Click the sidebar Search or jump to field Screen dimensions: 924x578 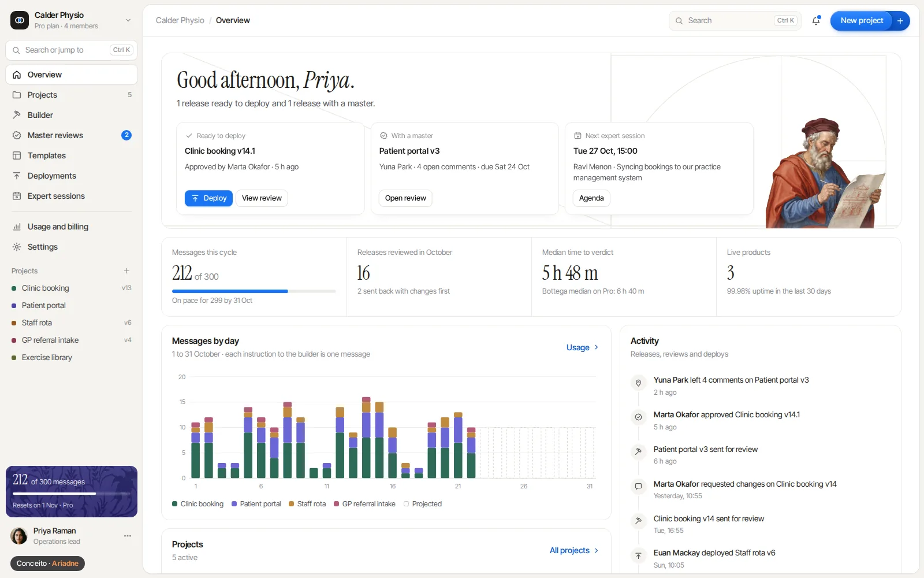(x=72, y=50)
